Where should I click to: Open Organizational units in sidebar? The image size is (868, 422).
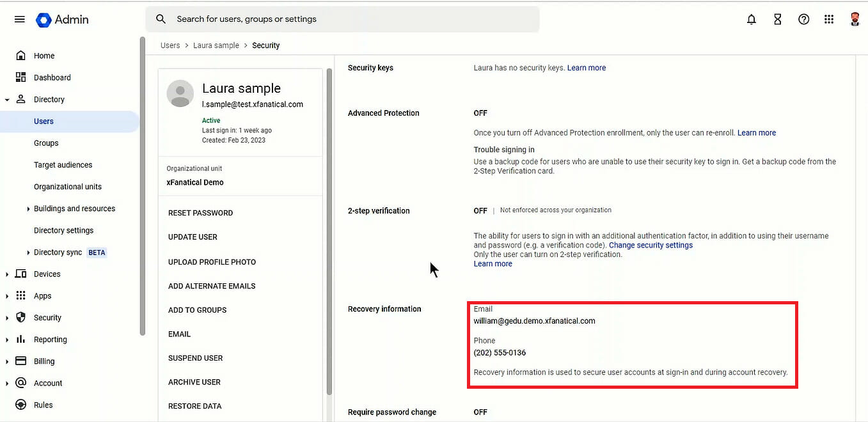(x=68, y=187)
